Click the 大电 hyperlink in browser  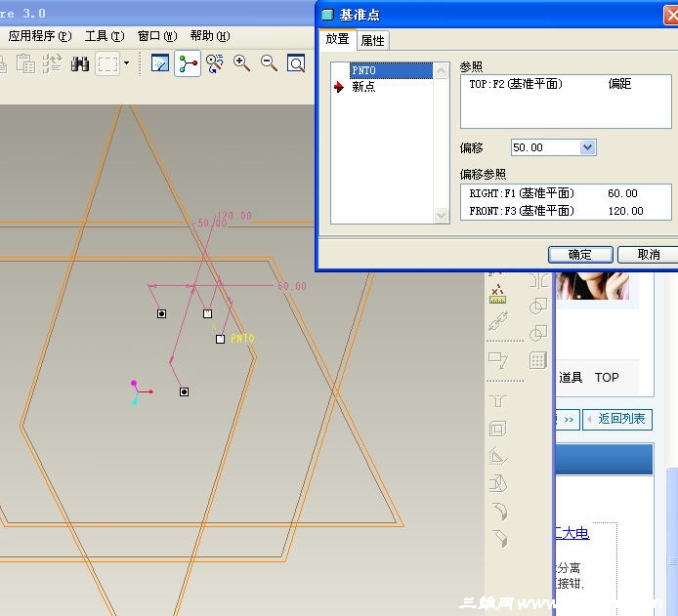point(572,533)
